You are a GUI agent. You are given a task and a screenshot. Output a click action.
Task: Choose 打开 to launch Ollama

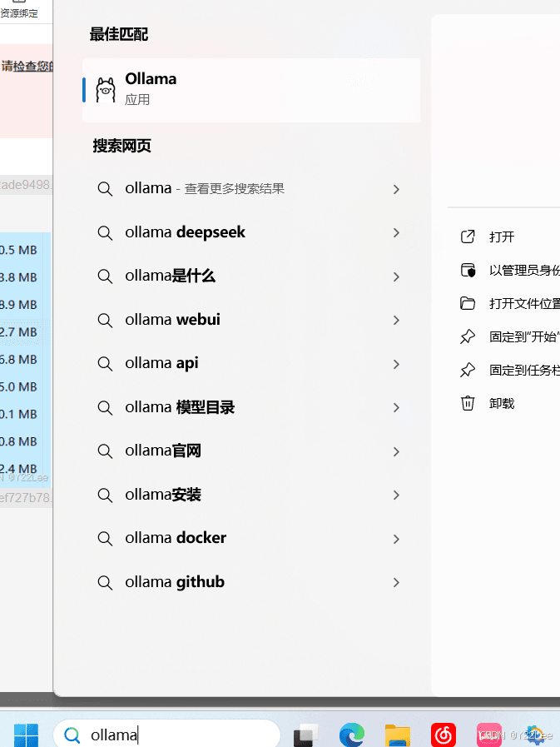tap(503, 237)
